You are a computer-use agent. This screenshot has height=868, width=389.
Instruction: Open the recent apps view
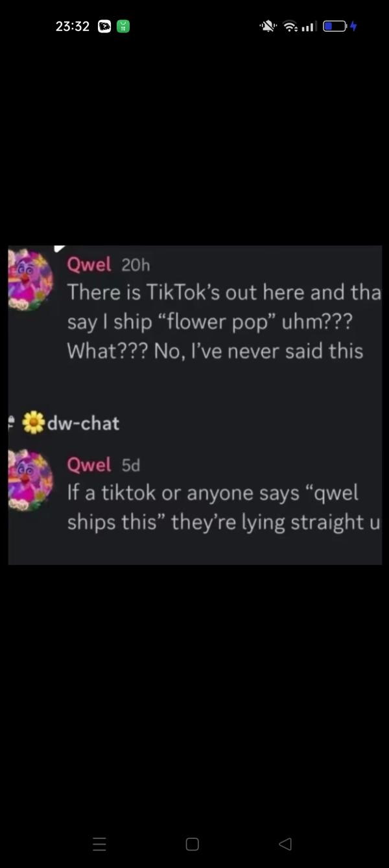tap(99, 844)
